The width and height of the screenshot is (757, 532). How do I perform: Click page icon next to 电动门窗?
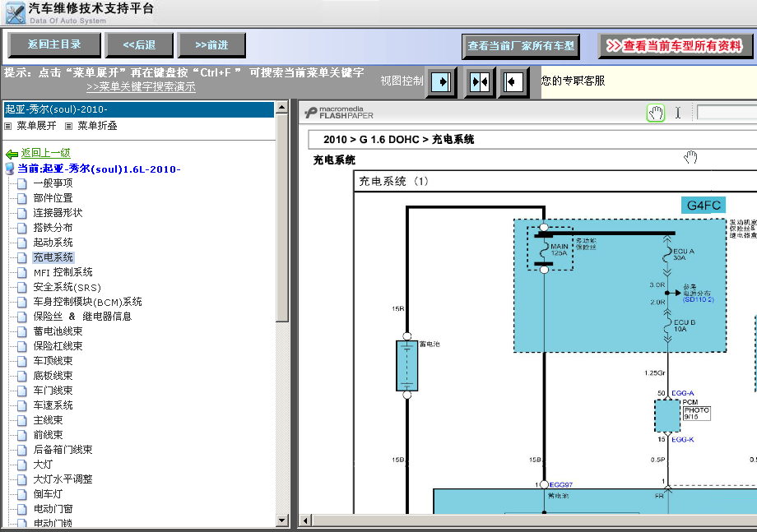tap(21, 509)
